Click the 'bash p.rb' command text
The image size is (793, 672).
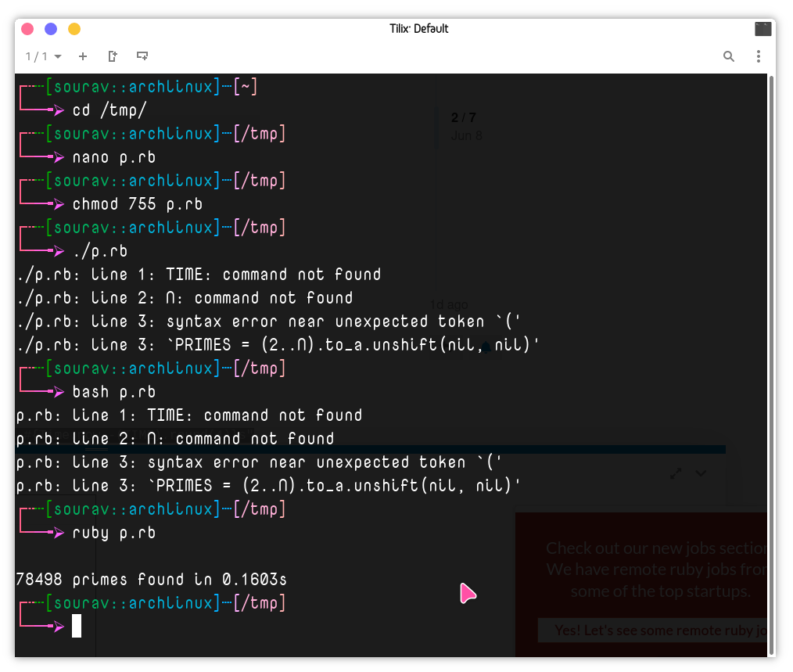(x=114, y=392)
